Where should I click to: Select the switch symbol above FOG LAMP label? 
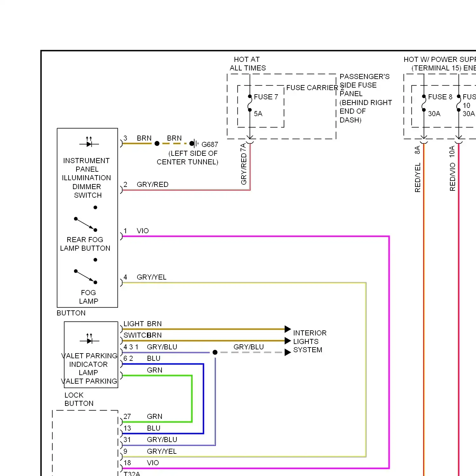[86, 271]
